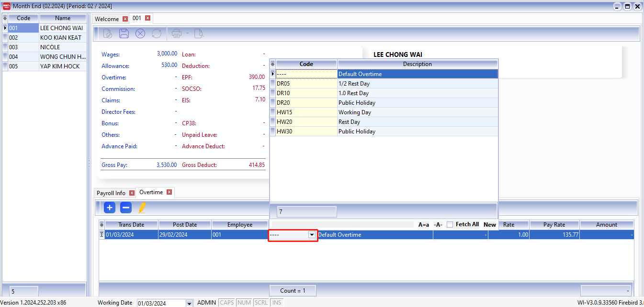Switch to the Payroll Info tab
This screenshot has width=644, height=307.
111,193
